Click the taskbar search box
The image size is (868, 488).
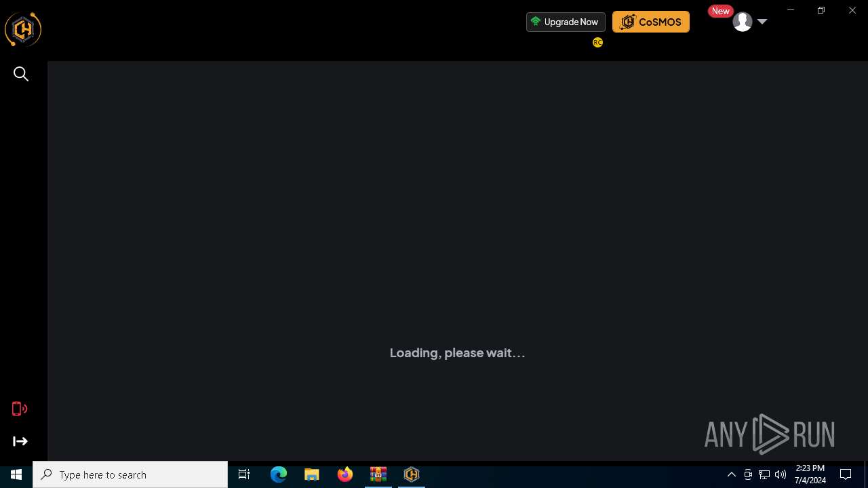click(x=130, y=474)
